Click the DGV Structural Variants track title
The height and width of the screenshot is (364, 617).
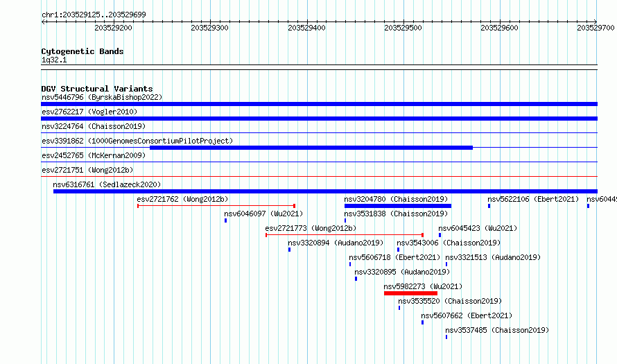pos(97,89)
